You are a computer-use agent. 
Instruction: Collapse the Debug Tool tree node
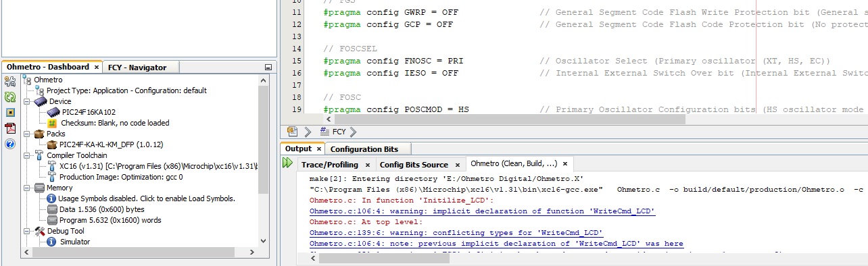point(27,231)
